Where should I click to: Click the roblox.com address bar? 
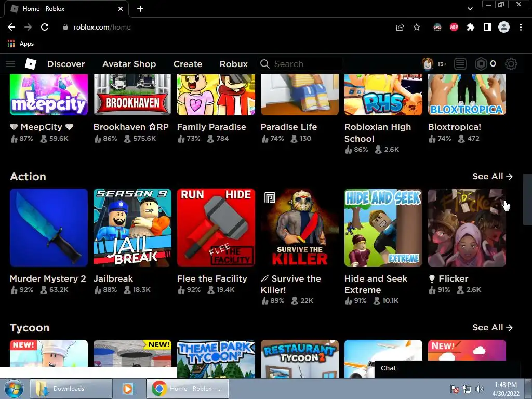[x=224, y=27]
